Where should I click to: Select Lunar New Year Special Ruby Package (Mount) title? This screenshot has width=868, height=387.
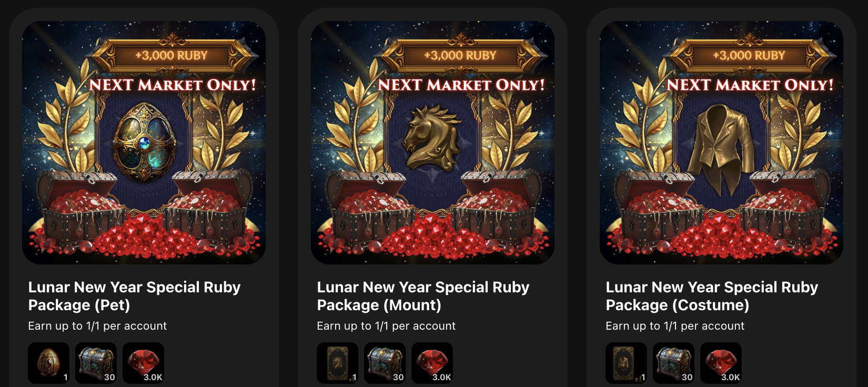click(423, 296)
